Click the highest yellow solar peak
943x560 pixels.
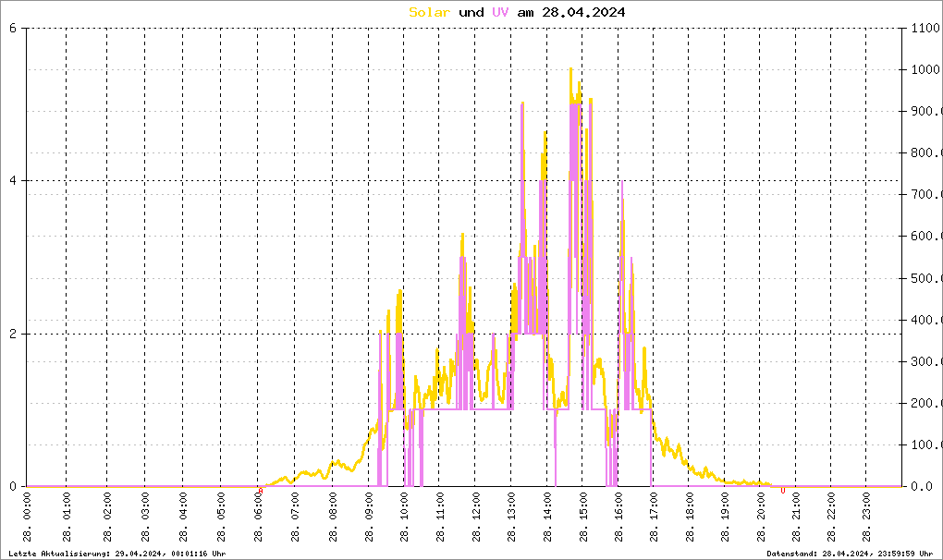[x=570, y=69]
